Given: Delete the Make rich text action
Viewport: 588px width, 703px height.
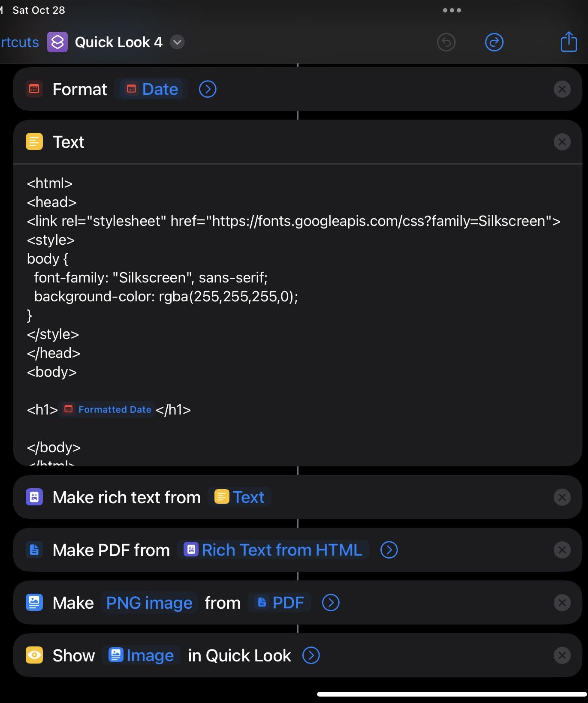Looking at the screenshot, I should 562,497.
